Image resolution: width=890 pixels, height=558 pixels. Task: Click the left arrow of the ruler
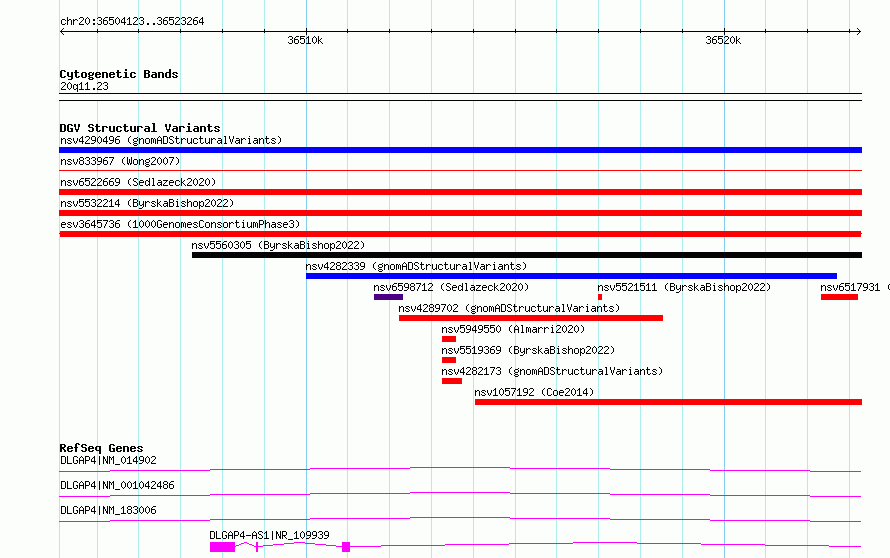point(62,31)
